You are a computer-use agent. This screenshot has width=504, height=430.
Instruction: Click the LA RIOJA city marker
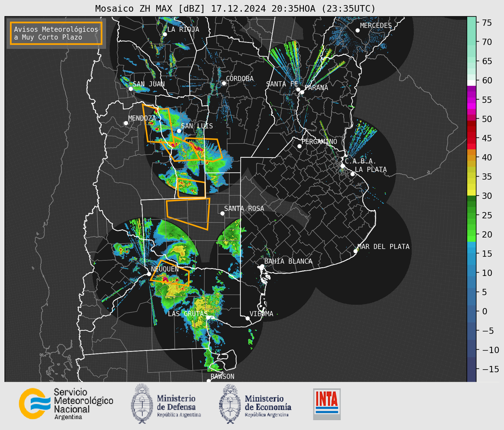point(165,34)
